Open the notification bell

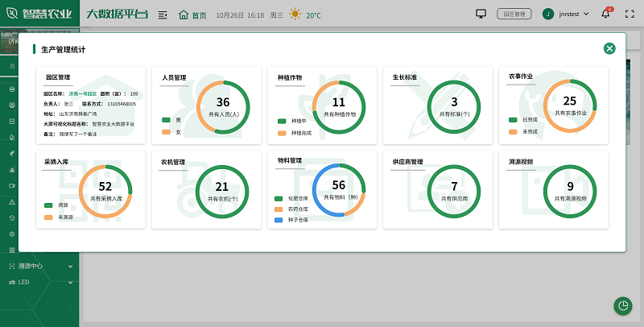[605, 14]
